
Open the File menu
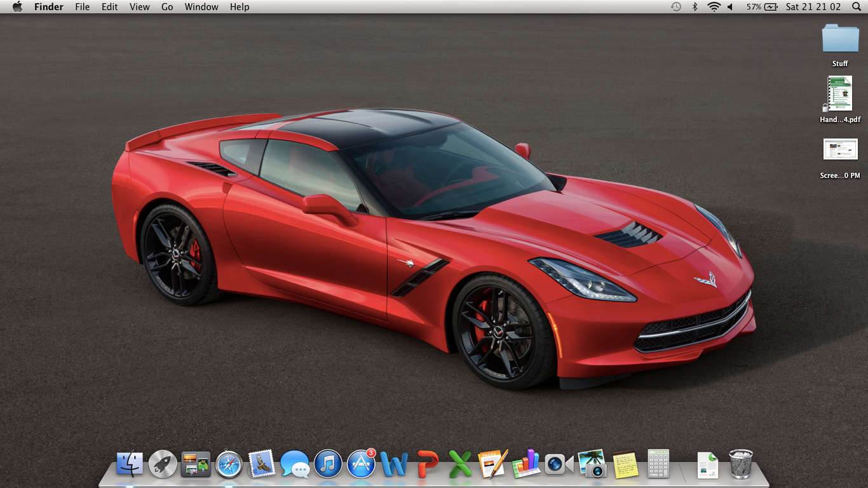(x=82, y=7)
